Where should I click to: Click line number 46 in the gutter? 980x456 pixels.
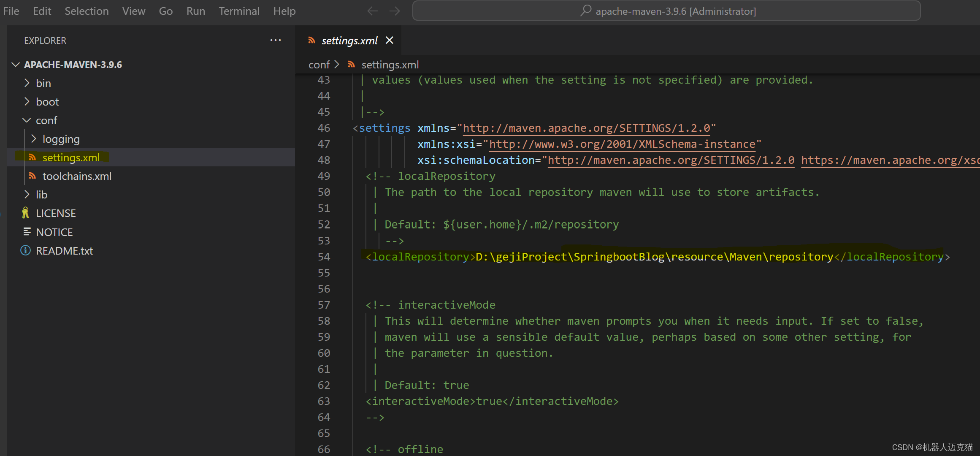[324, 128]
